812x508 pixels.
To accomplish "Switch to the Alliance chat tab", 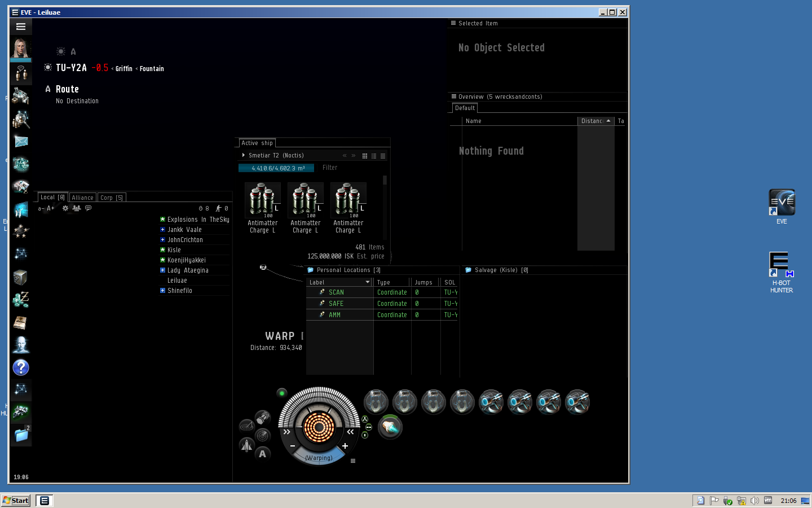I will pos(83,198).
